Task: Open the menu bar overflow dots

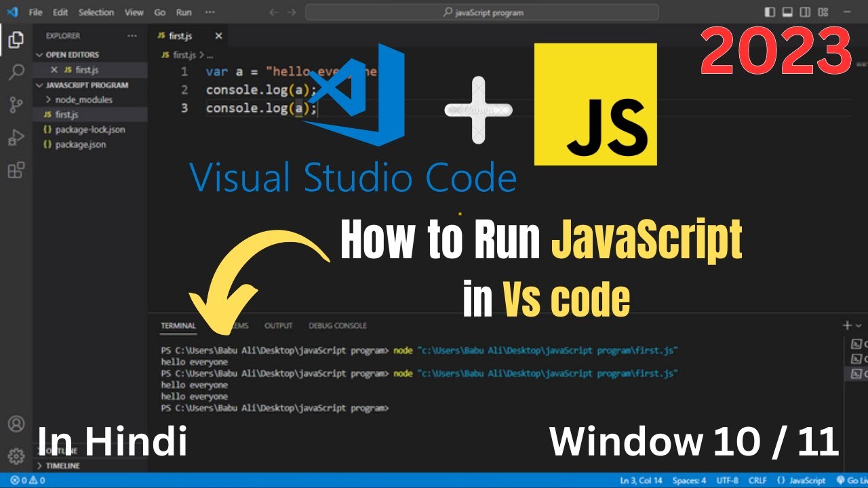Action: tap(210, 12)
